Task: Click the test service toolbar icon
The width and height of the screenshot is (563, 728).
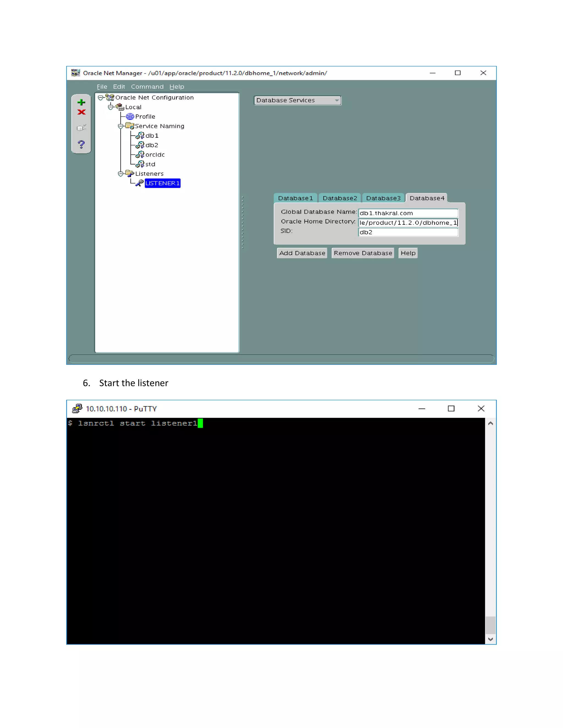Action: pos(81,128)
